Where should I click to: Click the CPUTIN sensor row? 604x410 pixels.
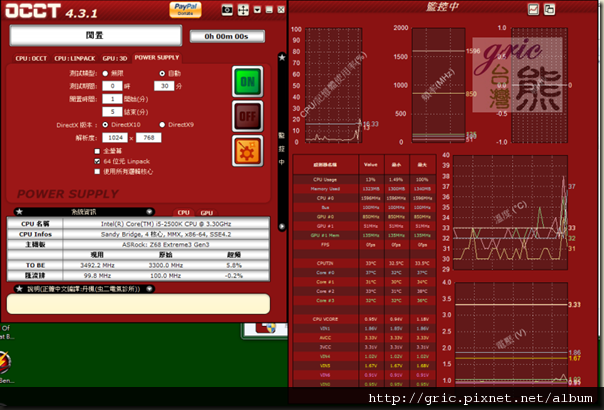click(364, 263)
